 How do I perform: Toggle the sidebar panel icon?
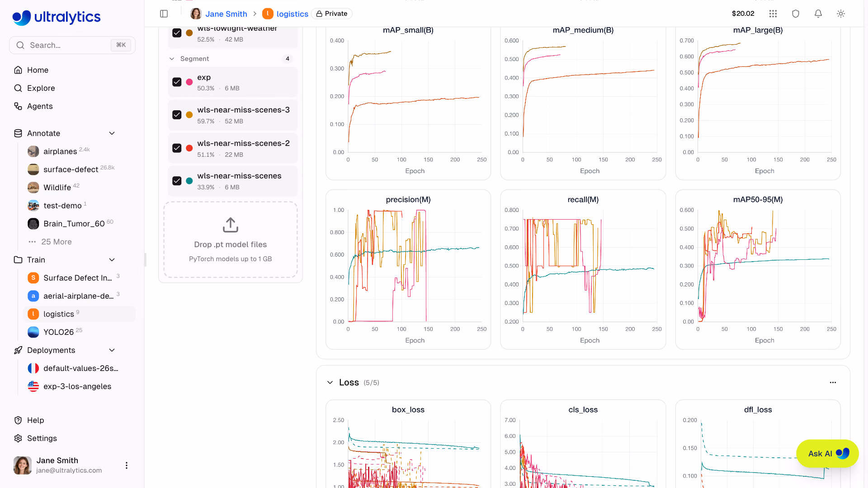coord(164,14)
